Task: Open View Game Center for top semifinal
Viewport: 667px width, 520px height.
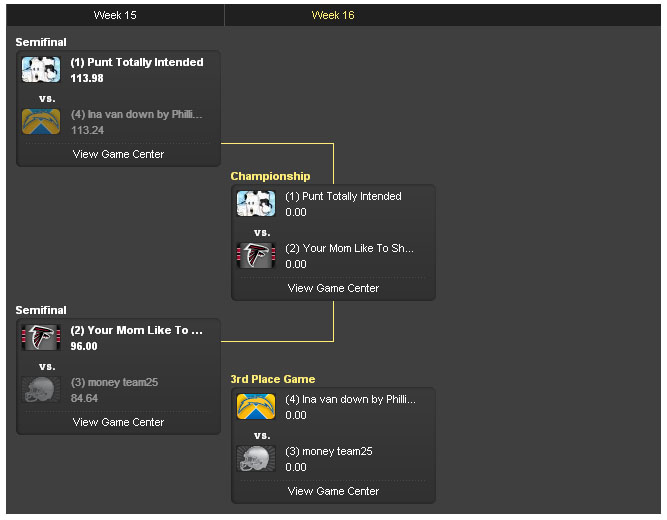Action: [x=118, y=154]
